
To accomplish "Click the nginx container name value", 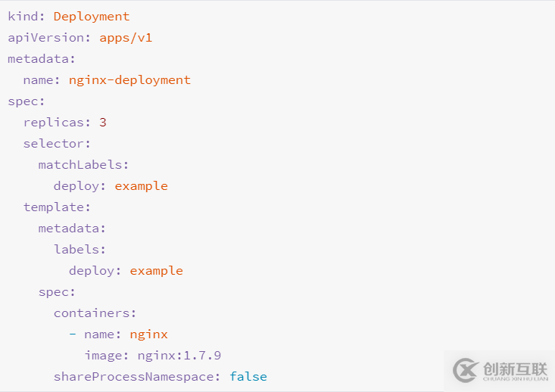I will click(x=148, y=334).
